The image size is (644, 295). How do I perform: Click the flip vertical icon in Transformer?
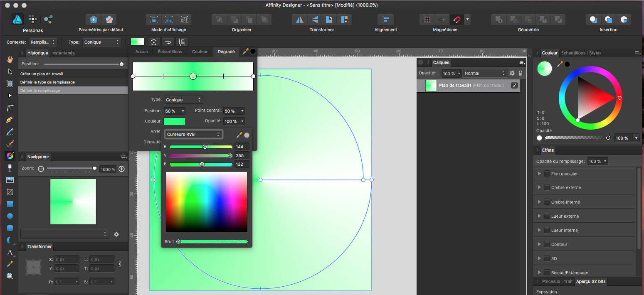(x=315, y=20)
